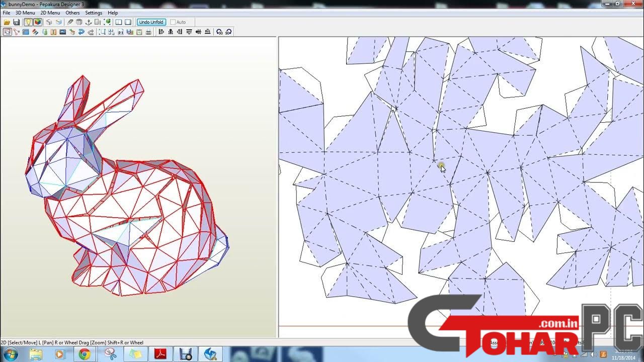Toggle the light bulb lighting icon
This screenshot has width=644, height=362.
click(28, 22)
